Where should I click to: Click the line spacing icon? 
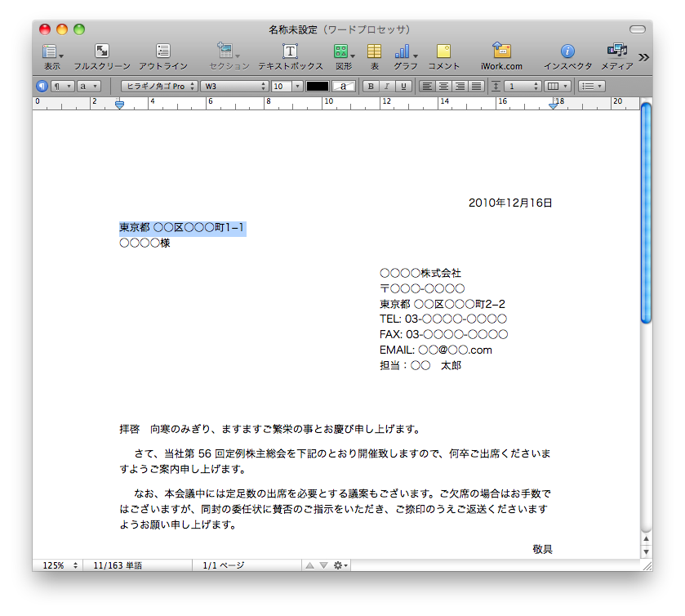[496, 86]
